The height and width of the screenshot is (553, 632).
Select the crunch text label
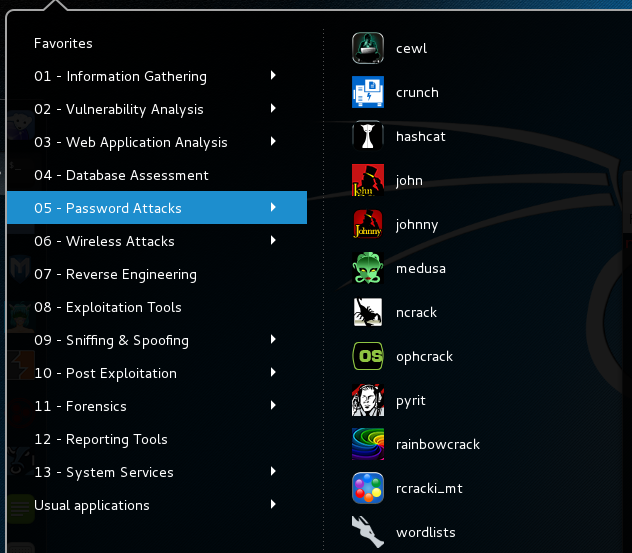click(x=417, y=92)
